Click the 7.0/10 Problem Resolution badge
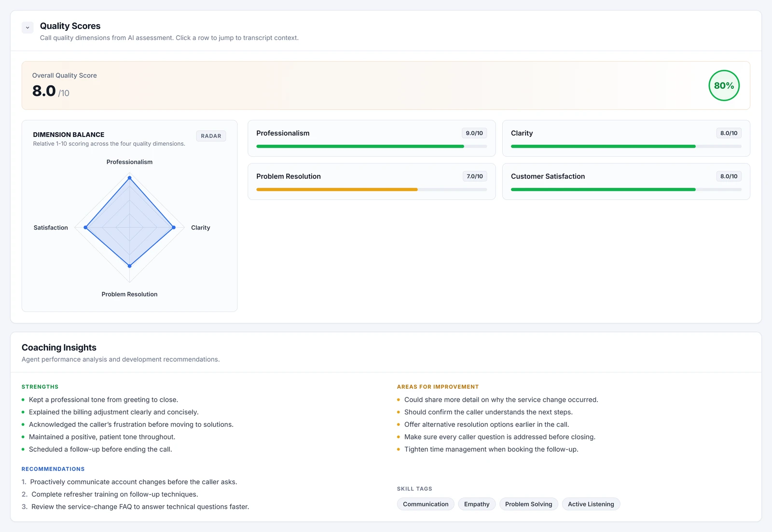This screenshot has height=532, width=772. pos(475,177)
